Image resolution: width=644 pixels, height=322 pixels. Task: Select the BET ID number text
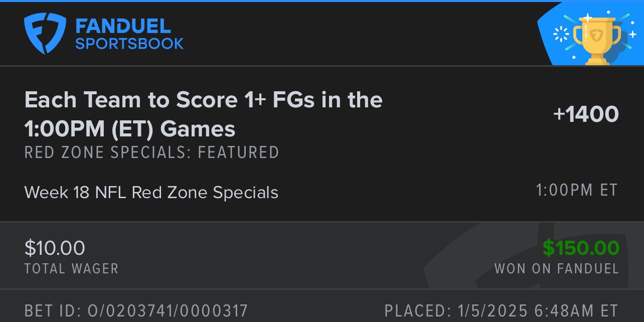point(136,310)
